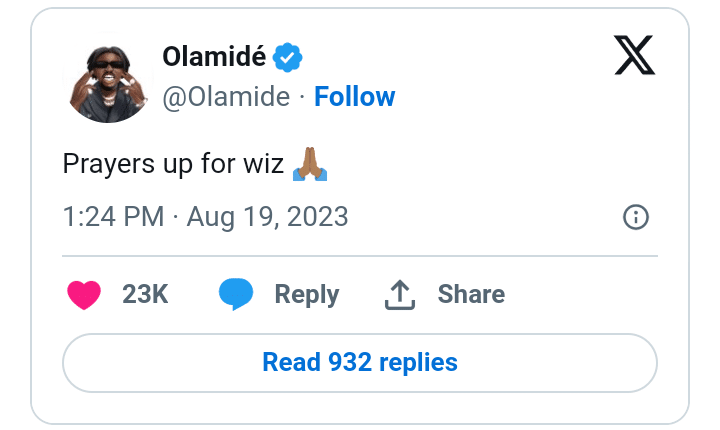The image size is (720, 430).
Task: Click the 23K likes count
Action: (x=145, y=295)
